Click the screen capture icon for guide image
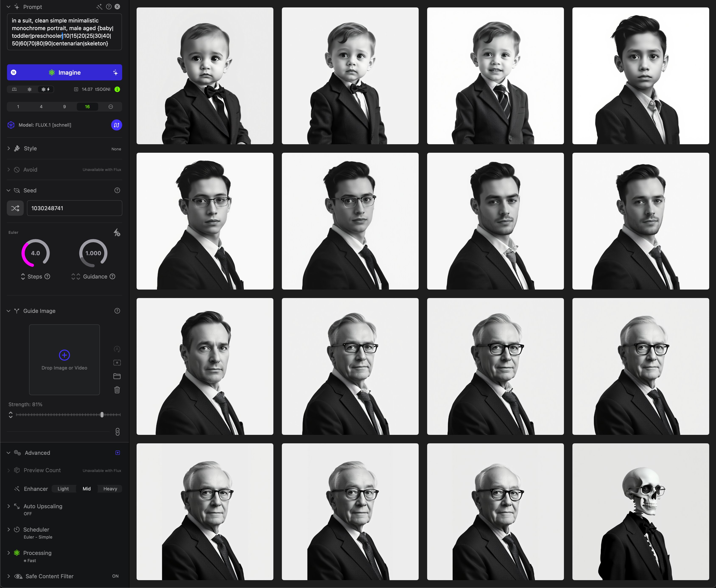 117,363
